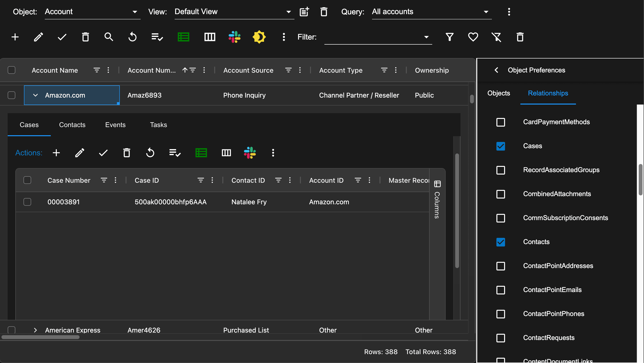The height and width of the screenshot is (363, 644).
Task: Open the Query dropdown showing All accounts
Action: 431,12
